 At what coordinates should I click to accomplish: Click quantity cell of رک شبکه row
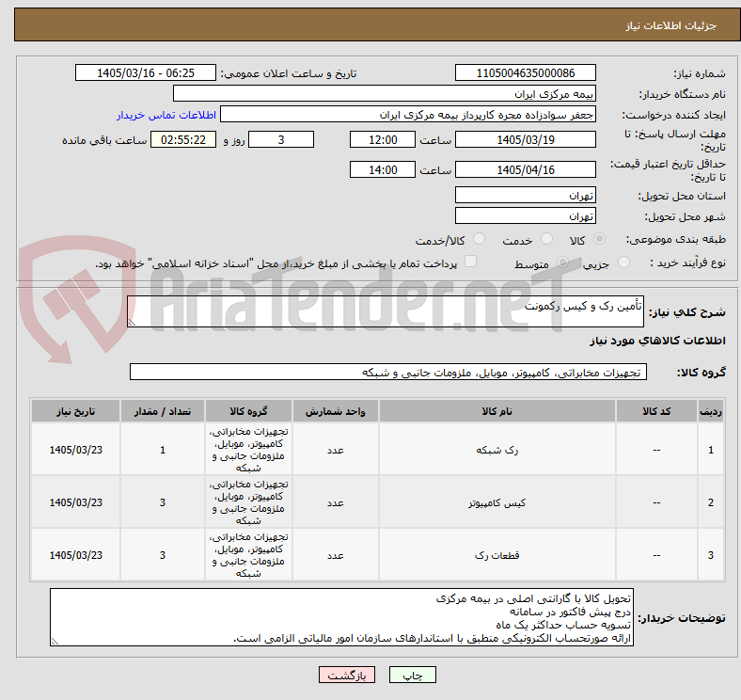click(163, 450)
